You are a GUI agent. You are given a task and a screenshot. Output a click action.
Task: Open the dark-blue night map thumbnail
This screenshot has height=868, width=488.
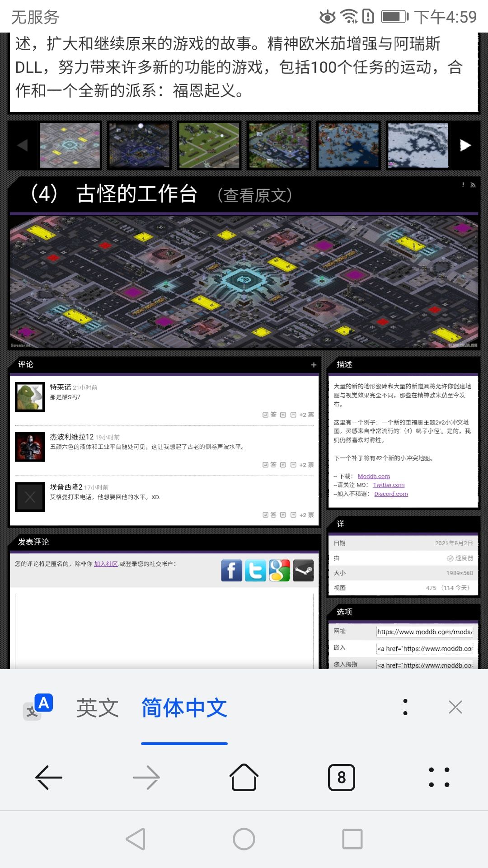point(140,145)
